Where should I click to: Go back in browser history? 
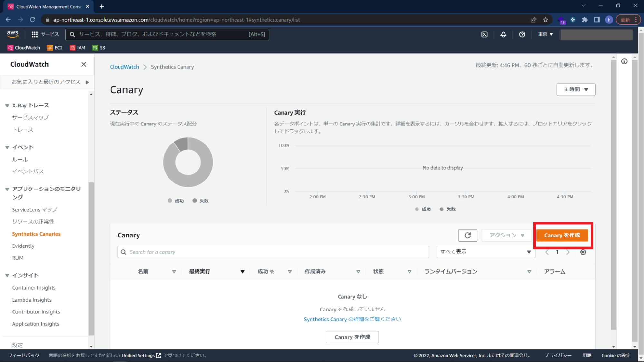click(x=8, y=20)
